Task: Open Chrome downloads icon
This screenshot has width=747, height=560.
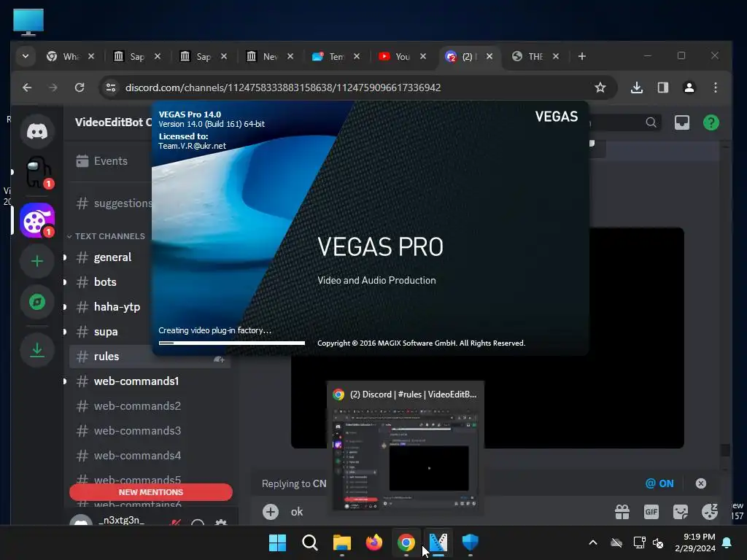Action: click(636, 87)
